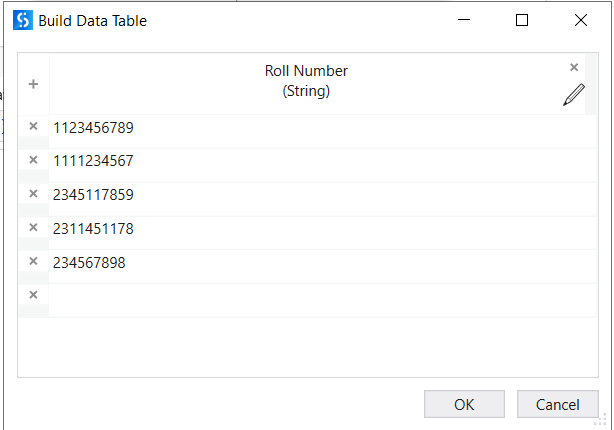The height and width of the screenshot is (430, 614).
Task: Delete row containing 234567898
Action: pyautogui.click(x=33, y=262)
